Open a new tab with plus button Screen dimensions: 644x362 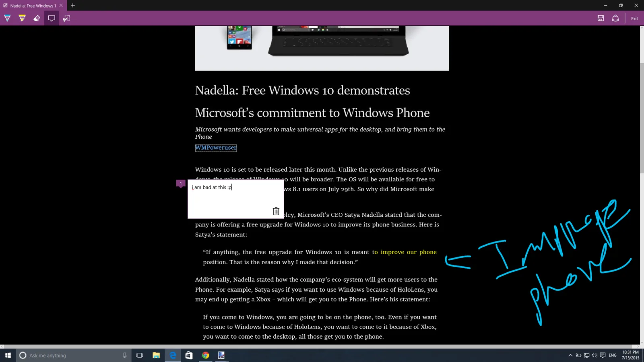(x=73, y=6)
